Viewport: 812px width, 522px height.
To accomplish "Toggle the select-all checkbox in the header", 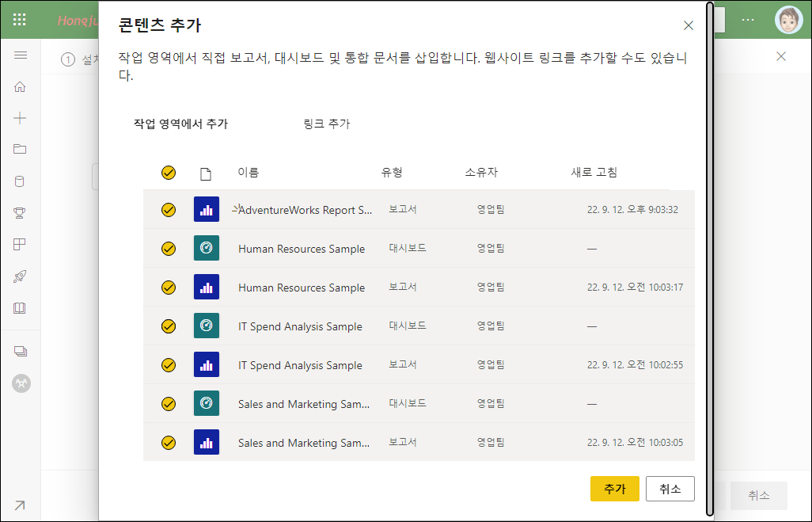I will click(x=169, y=173).
